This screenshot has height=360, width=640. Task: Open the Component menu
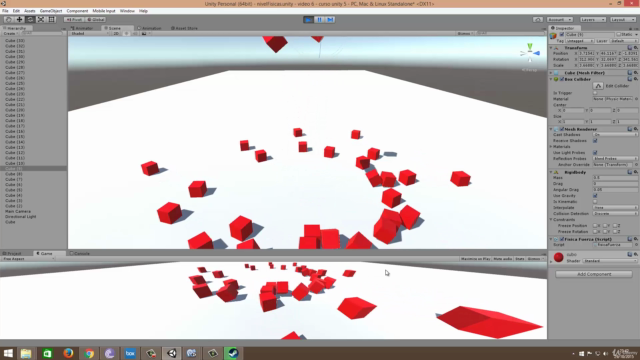click(77, 11)
